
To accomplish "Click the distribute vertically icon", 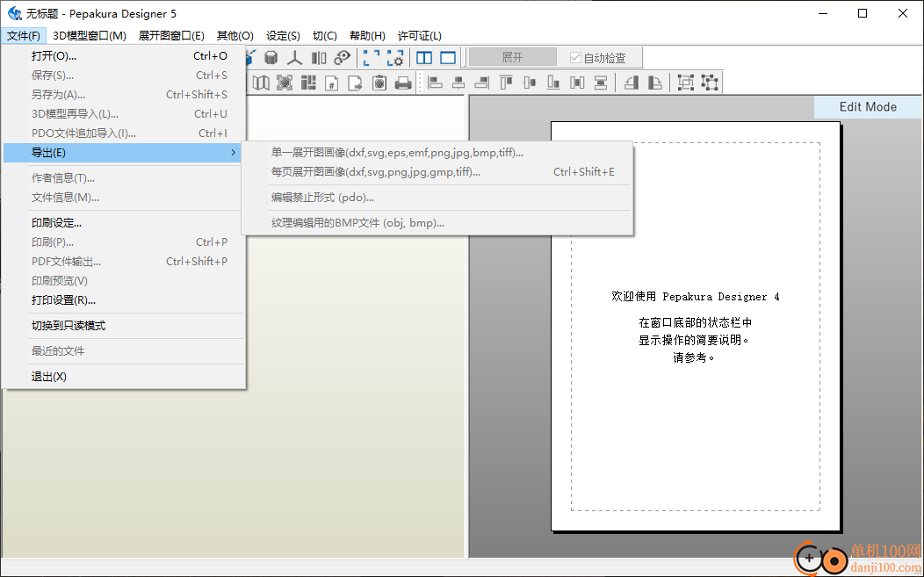I will tap(601, 83).
